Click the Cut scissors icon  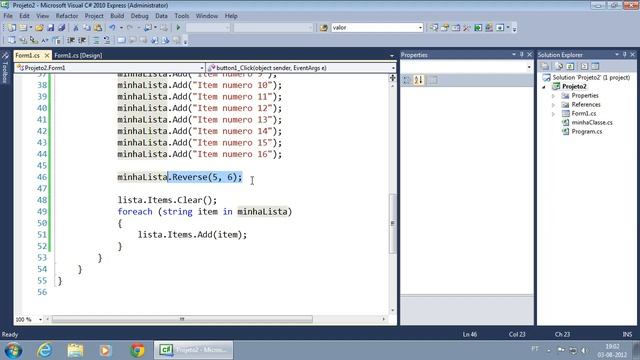pos(76,28)
